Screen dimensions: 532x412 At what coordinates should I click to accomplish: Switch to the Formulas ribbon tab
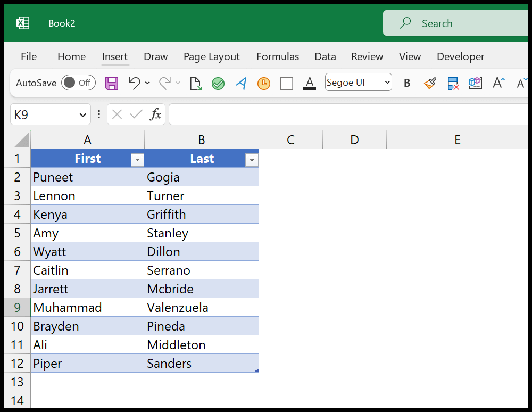(x=277, y=56)
